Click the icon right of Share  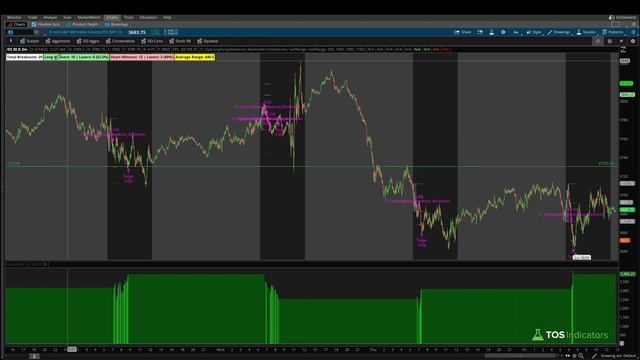pyautogui.click(x=480, y=32)
